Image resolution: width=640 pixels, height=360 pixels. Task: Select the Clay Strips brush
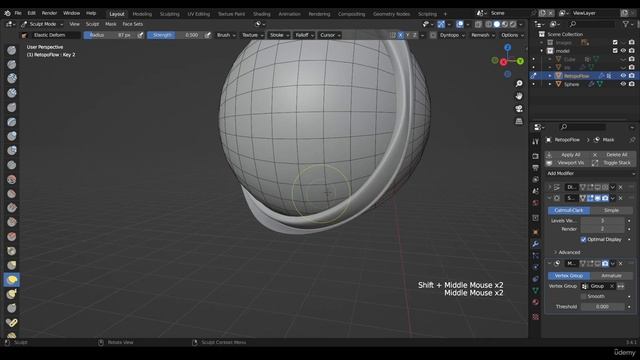[x=11, y=93]
